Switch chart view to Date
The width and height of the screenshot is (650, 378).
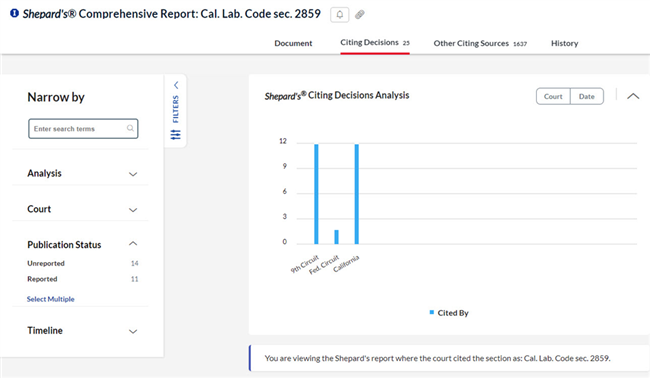(587, 96)
